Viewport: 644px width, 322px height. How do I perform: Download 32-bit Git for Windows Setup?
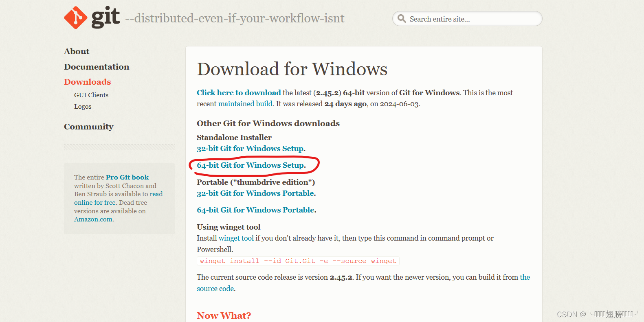(x=250, y=149)
